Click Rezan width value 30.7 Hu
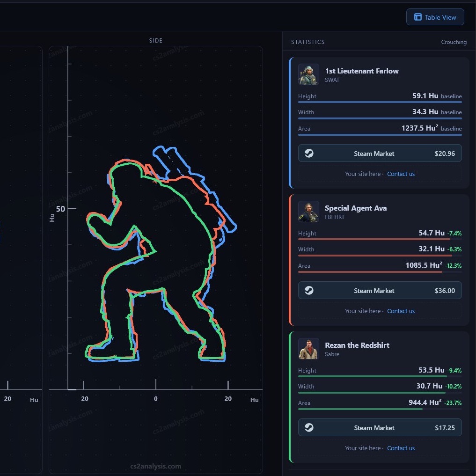This screenshot has height=476, width=476. point(429,386)
